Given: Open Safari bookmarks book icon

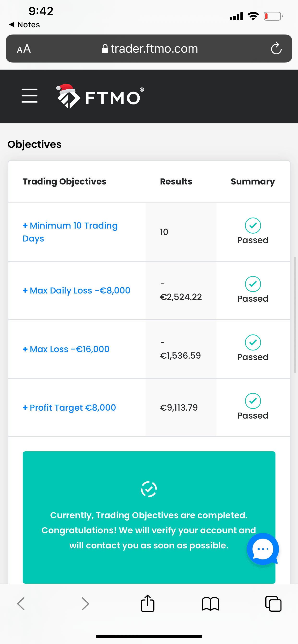Looking at the screenshot, I should (x=210, y=604).
